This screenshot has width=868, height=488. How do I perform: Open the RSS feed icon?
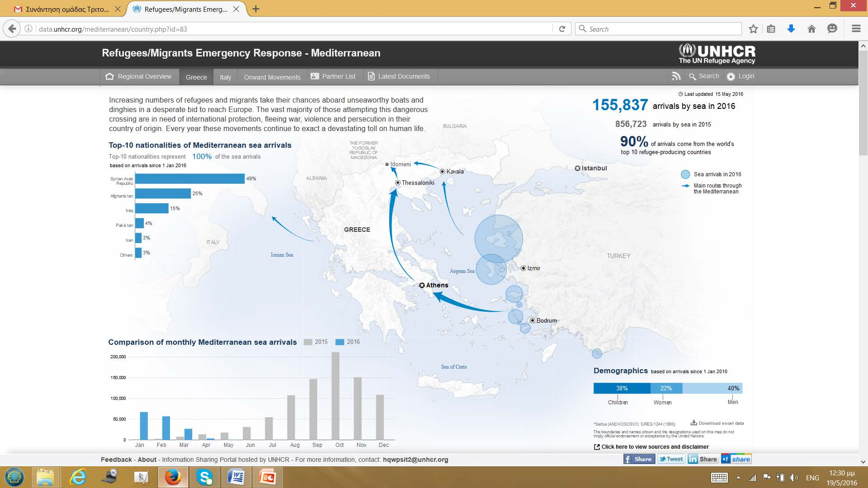pyautogui.click(x=676, y=76)
